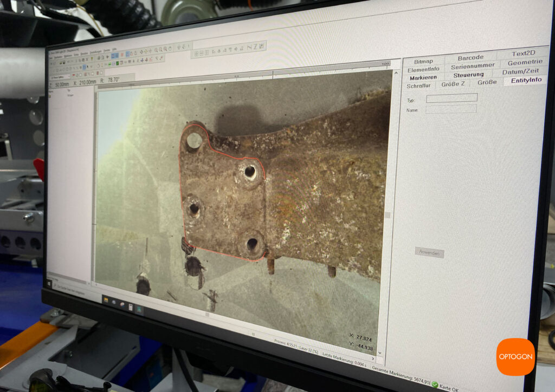
Task: Open the Schraffur tab
Action: (422, 86)
